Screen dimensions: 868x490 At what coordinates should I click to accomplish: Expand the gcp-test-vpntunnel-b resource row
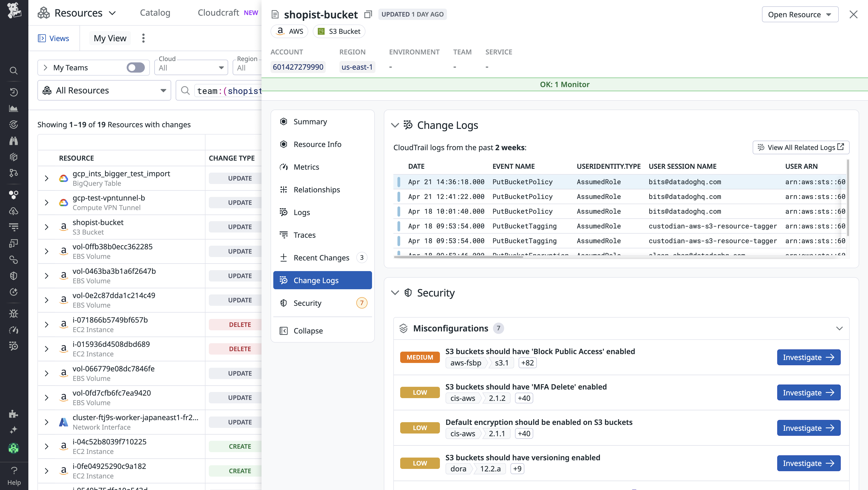point(47,202)
